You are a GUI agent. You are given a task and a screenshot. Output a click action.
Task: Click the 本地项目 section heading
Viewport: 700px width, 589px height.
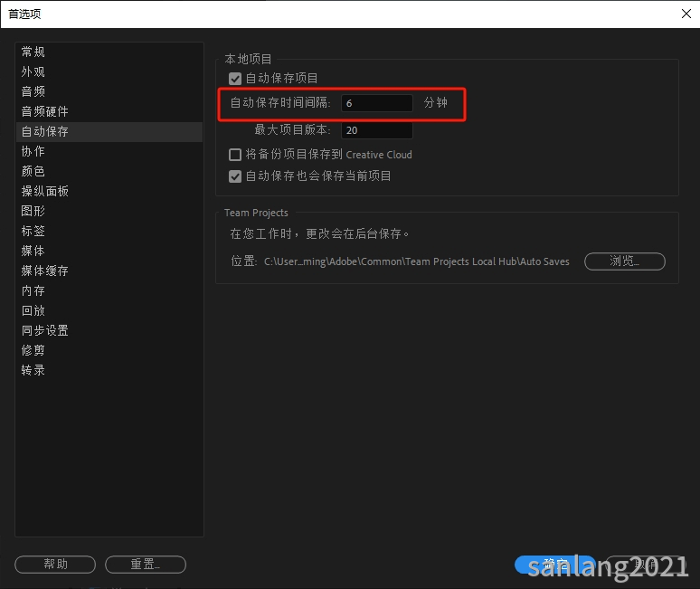tap(248, 59)
